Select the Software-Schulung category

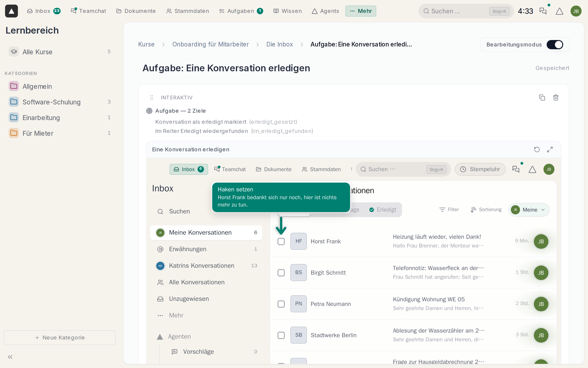coord(60,102)
